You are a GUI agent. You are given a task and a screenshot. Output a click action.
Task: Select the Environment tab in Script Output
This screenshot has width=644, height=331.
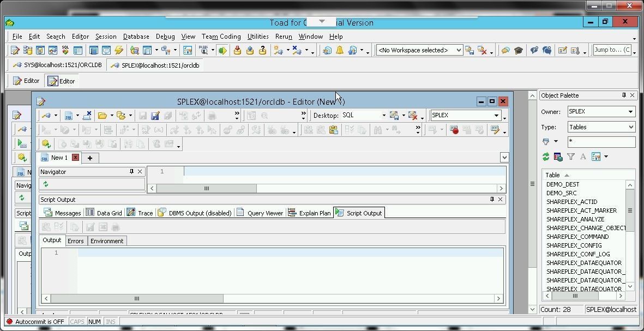[x=107, y=240]
